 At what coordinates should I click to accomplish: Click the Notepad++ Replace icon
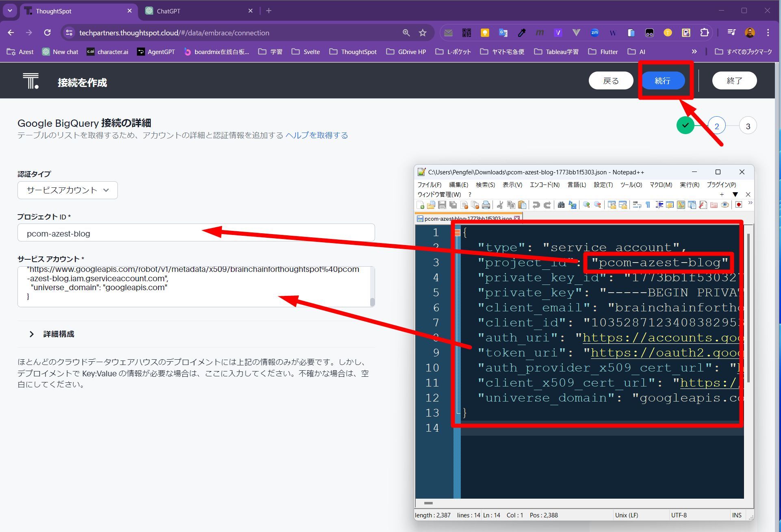573,205
